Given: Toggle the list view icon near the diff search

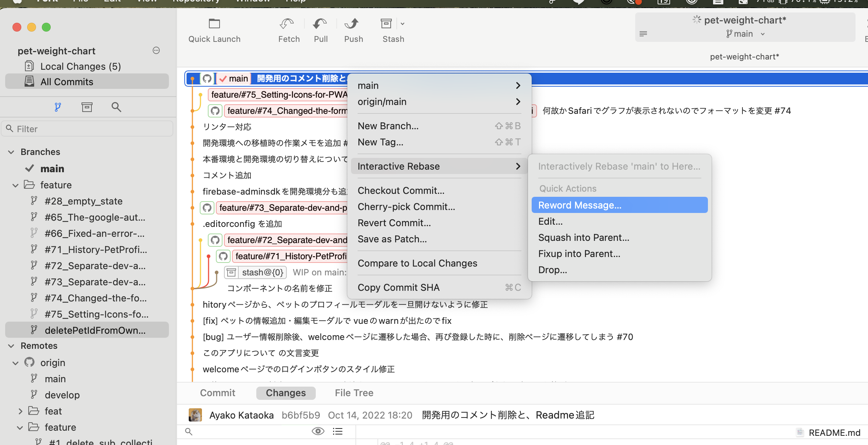Looking at the screenshot, I should (337, 431).
